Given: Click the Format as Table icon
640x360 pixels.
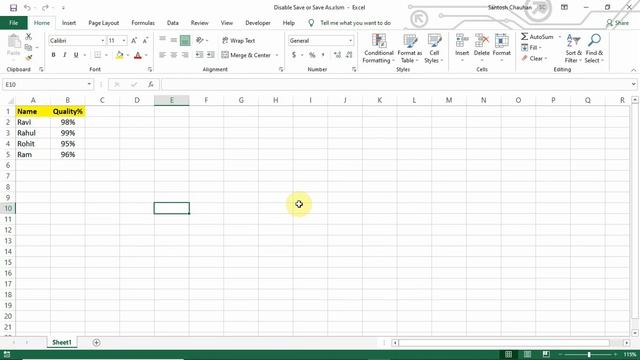Looking at the screenshot, I should click(x=409, y=48).
